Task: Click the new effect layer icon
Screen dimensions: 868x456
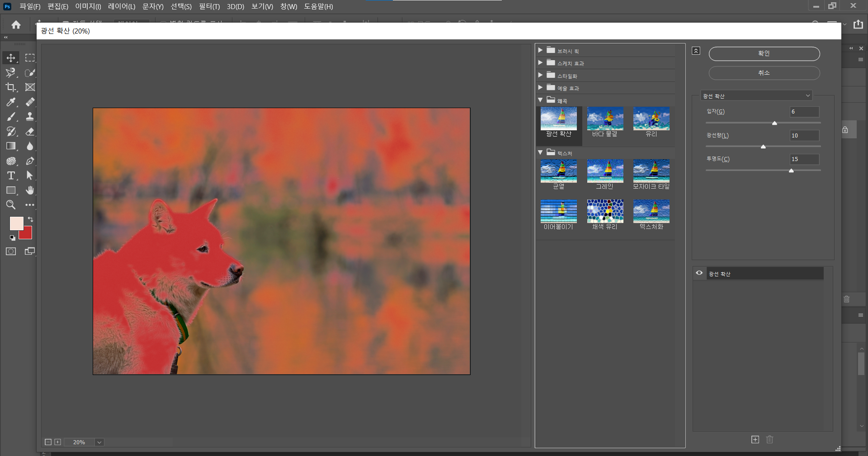Action: click(x=755, y=439)
